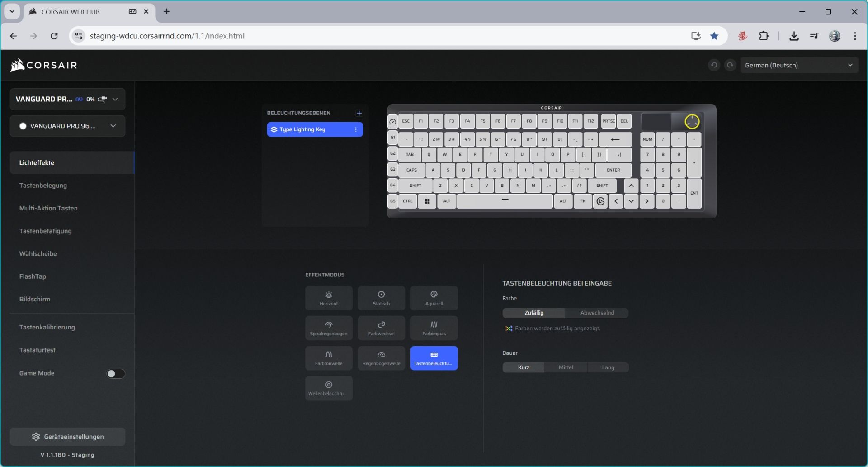Select the CORSAIR WEB HUB browser tab
Viewport: 868px width, 467px height.
click(x=89, y=12)
